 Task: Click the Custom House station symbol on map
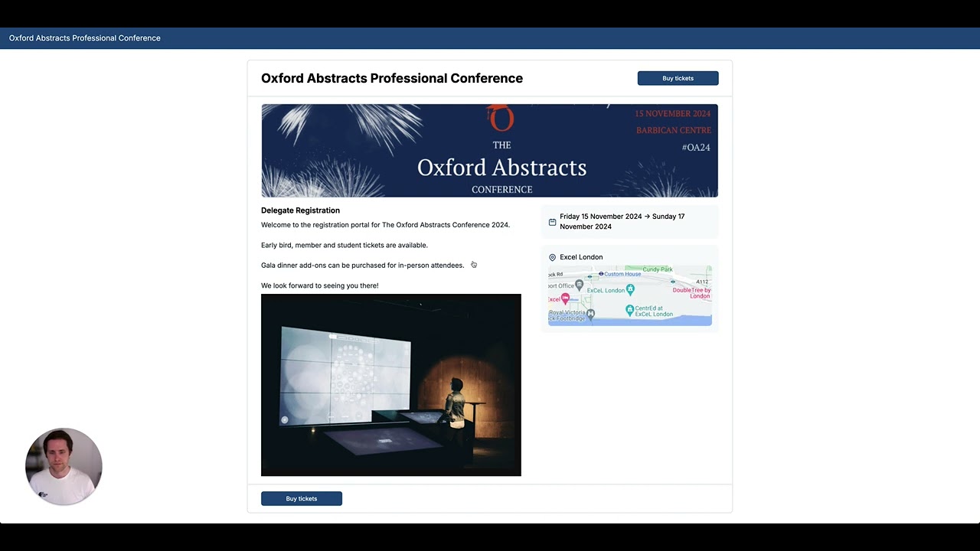click(x=601, y=274)
